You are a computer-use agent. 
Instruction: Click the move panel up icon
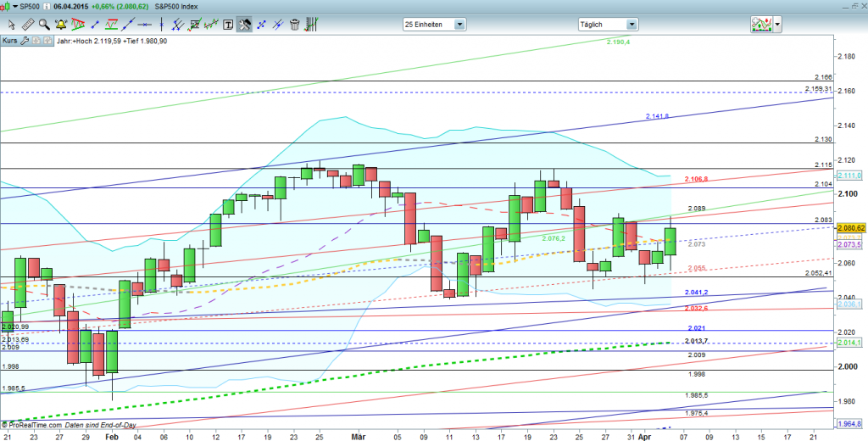click(x=47, y=41)
